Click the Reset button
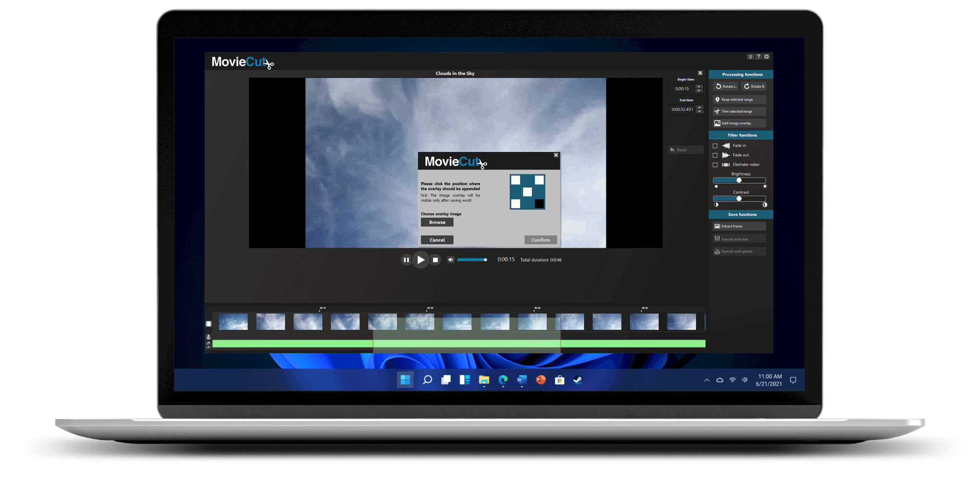This screenshot has width=980, height=498. [x=686, y=150]
